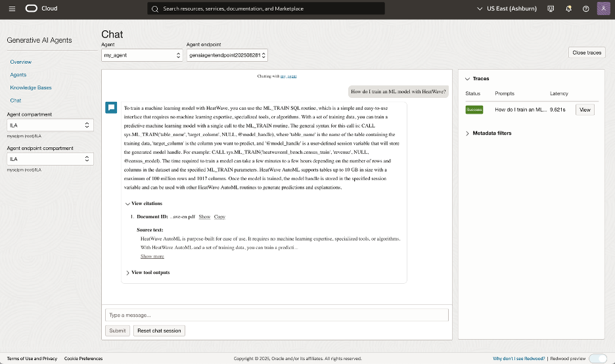Click the Document ID label
This screenshot has height=364, width=615.
(x=152, y=217)
